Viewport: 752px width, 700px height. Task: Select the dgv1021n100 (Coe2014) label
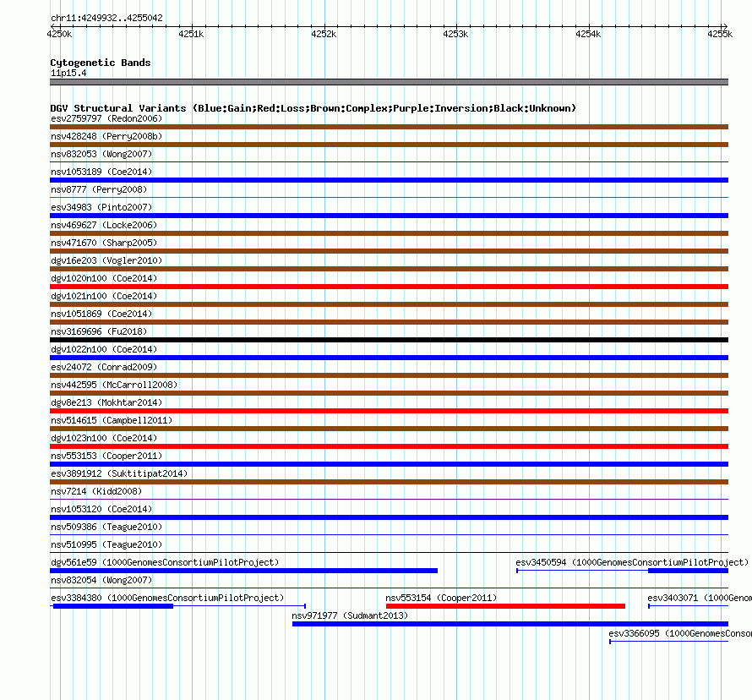click(x=104, y=296)
